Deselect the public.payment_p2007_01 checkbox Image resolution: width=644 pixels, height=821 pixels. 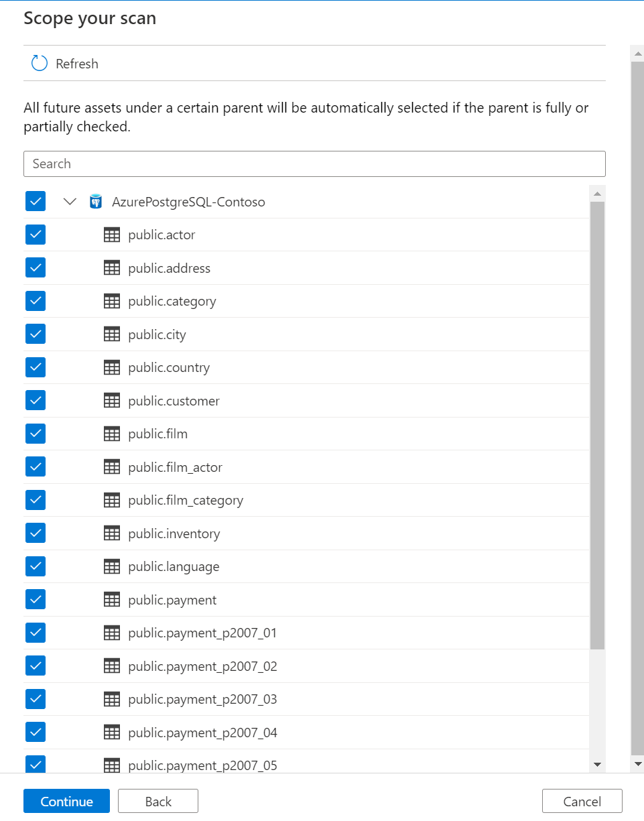click(36, 633)
